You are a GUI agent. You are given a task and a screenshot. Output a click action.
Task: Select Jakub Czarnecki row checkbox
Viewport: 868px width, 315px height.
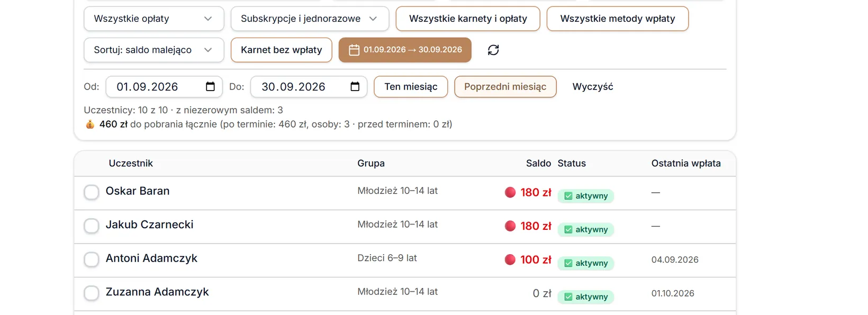click(x=92, y=226)
